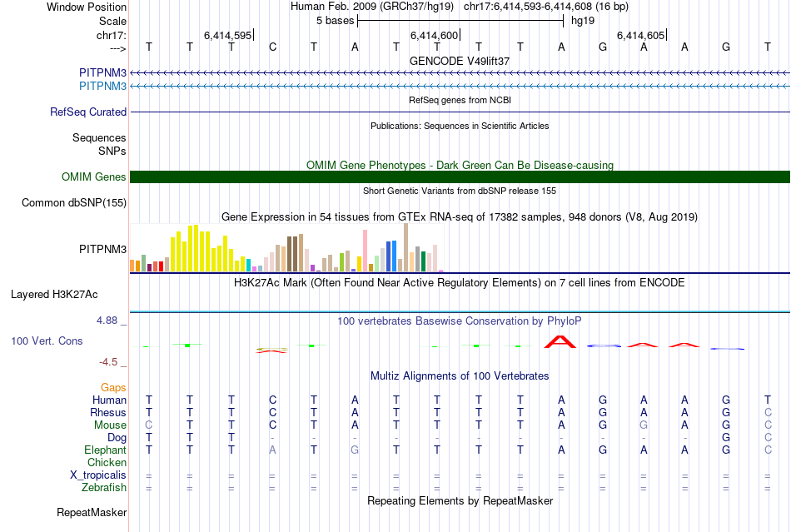791x532 pixels.
Task: Open the Layered H3K27Ac track label
Action: click(x=54, y=295)
